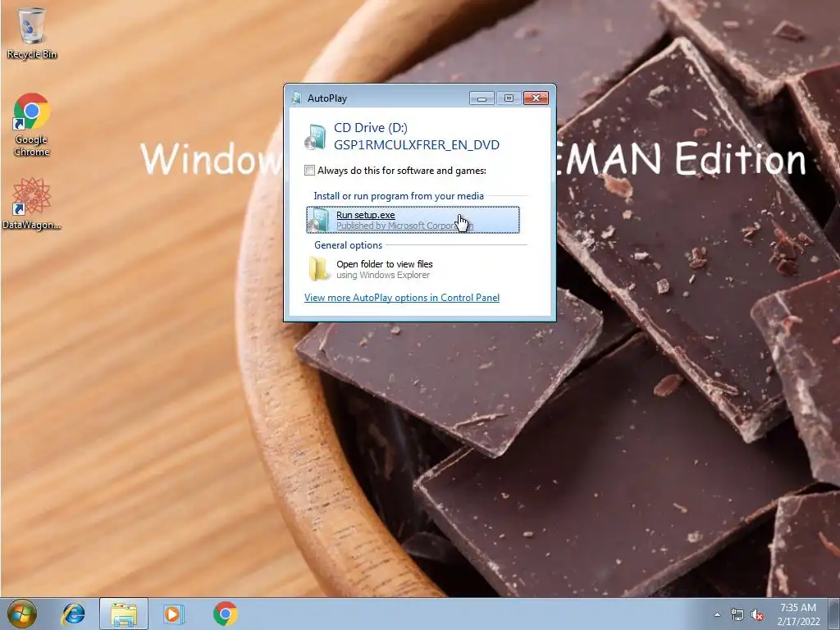Click the GSP1RMCULXFRER_EN_DVD label text
Screen dimensions: 840x630
[417, 145]
